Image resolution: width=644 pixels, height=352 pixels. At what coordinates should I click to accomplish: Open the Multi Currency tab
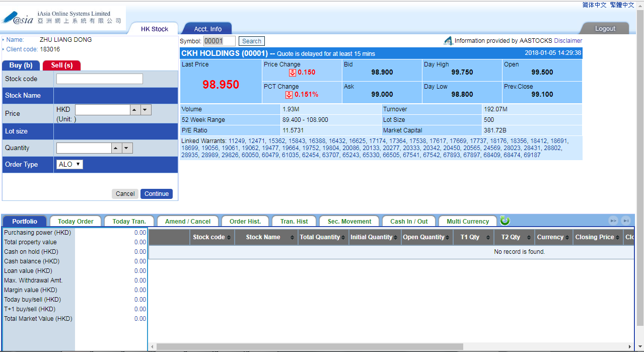click(468, 221)
